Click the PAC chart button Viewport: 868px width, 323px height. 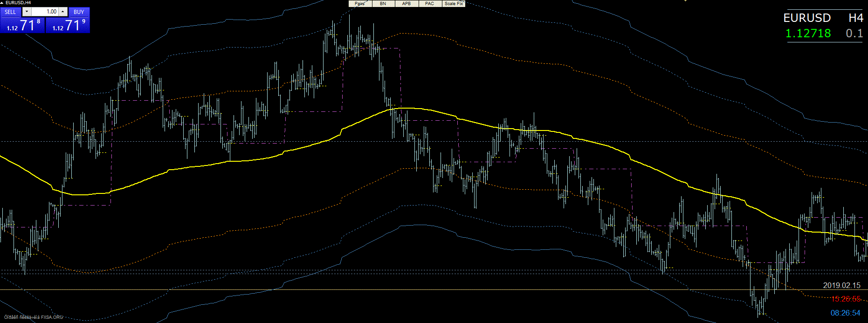click(430, 4)
